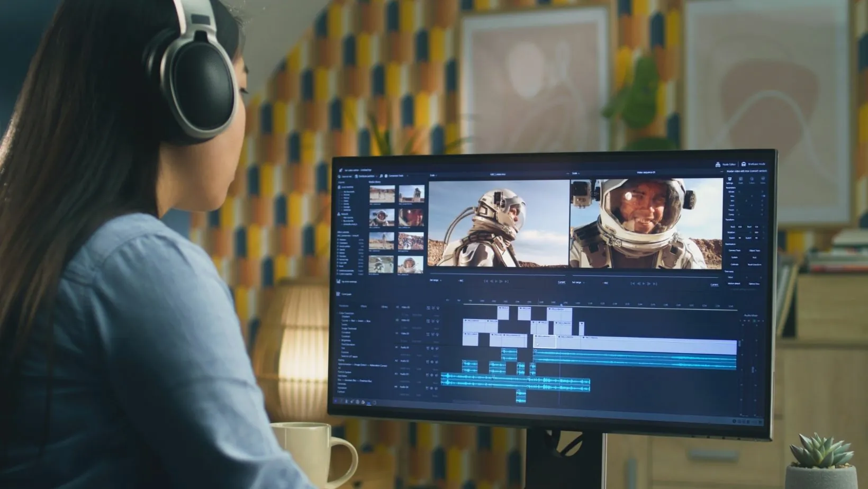868x489 pixels.
Task: Click the Camera Track button
Action: tap(735, 251)
